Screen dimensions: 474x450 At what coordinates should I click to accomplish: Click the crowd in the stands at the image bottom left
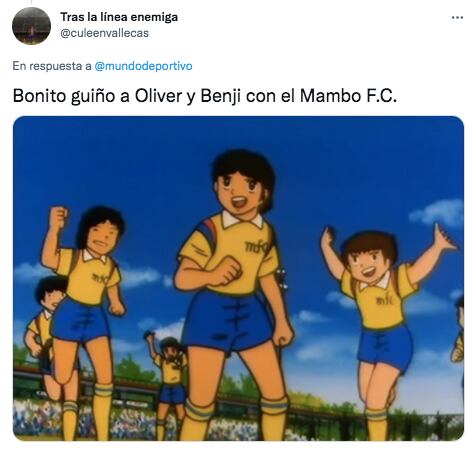pos(37,417)
